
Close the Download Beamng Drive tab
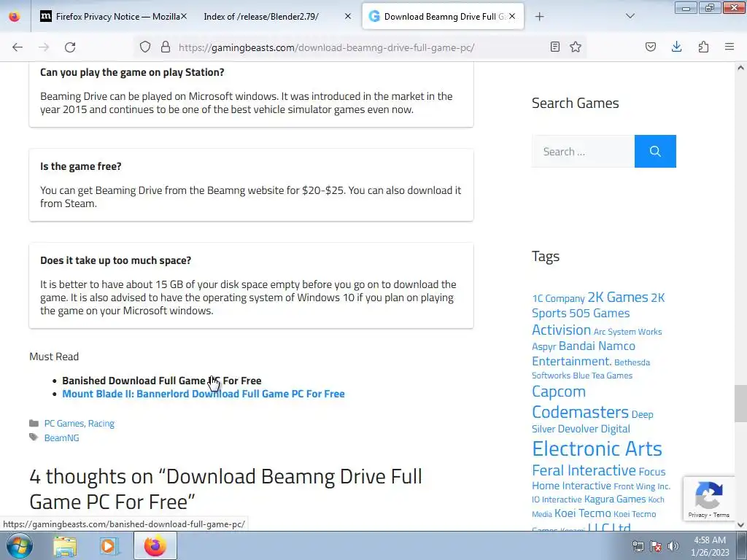(511, 17)
